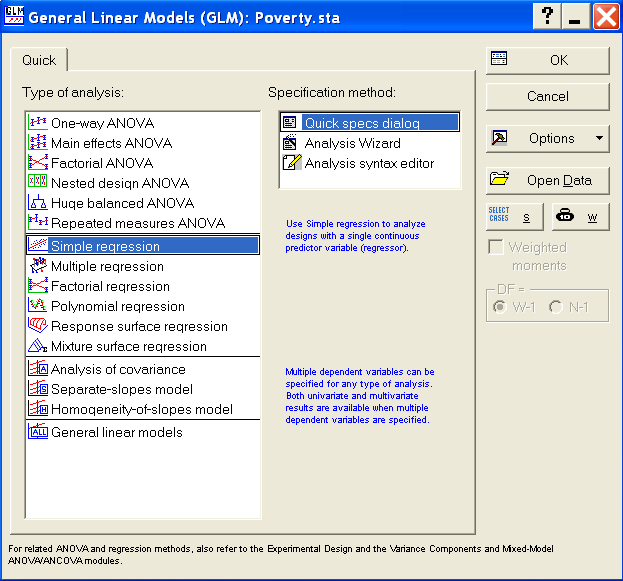This screenshot has width=623, height=581.
Task: Select Analysis of covariance text
Action: pos(118,369)
